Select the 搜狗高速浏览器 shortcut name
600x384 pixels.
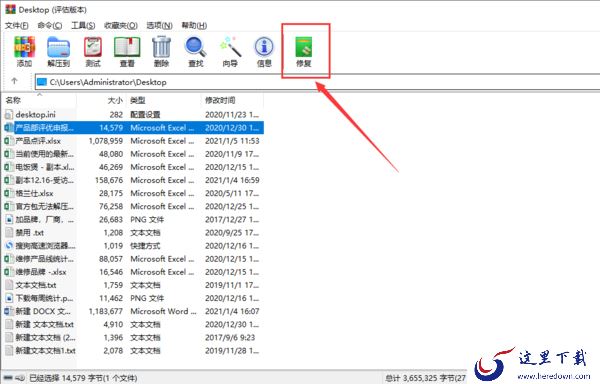click(45, 246)
